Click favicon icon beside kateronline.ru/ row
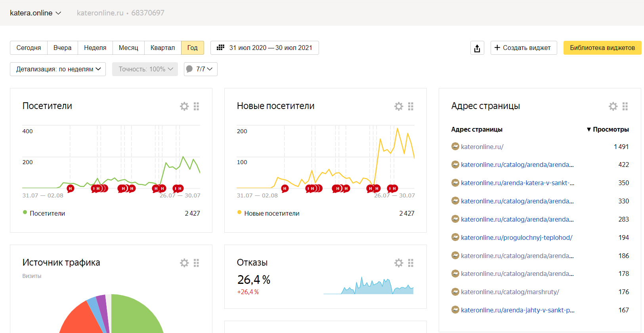 pos(455,146)
